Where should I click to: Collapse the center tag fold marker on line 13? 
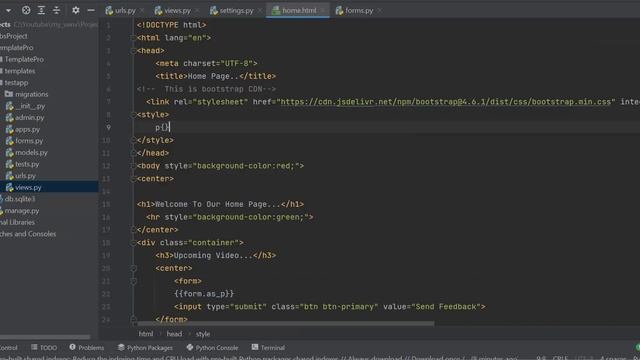click(133, 179)
